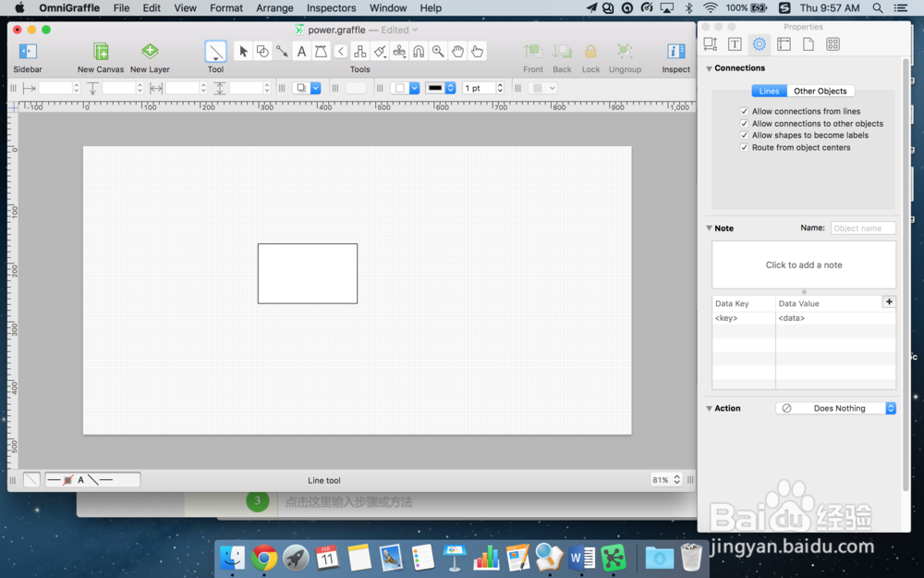Uncheck Allow connections from lines
This screenshot has width=924, height=578.
pyautogui.click(x=744, y=111)
